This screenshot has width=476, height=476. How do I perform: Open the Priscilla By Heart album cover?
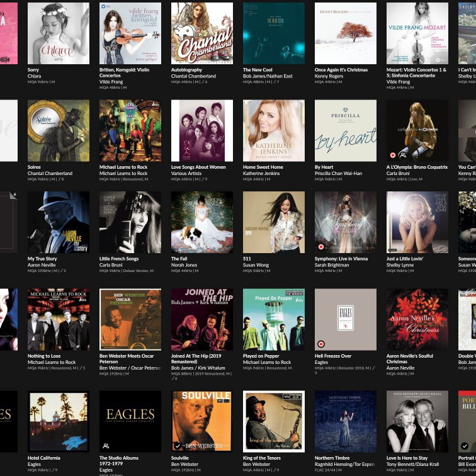[x=346, y=130]
